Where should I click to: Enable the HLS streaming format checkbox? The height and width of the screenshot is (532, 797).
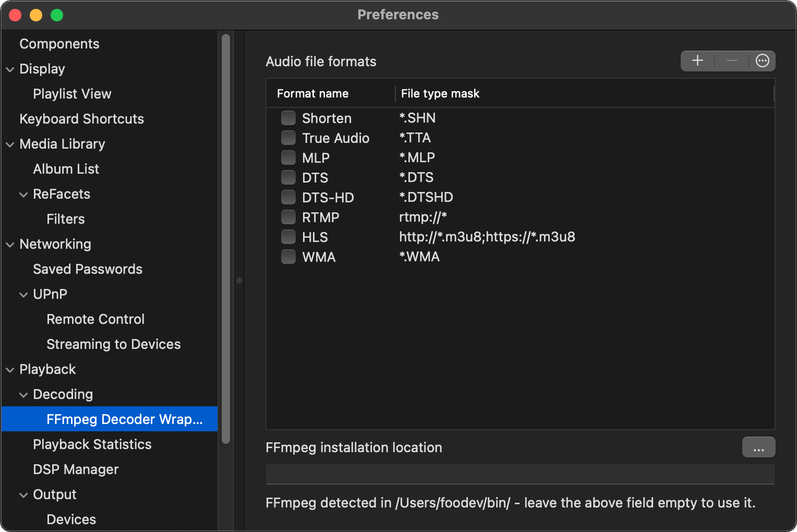point(288,237)
